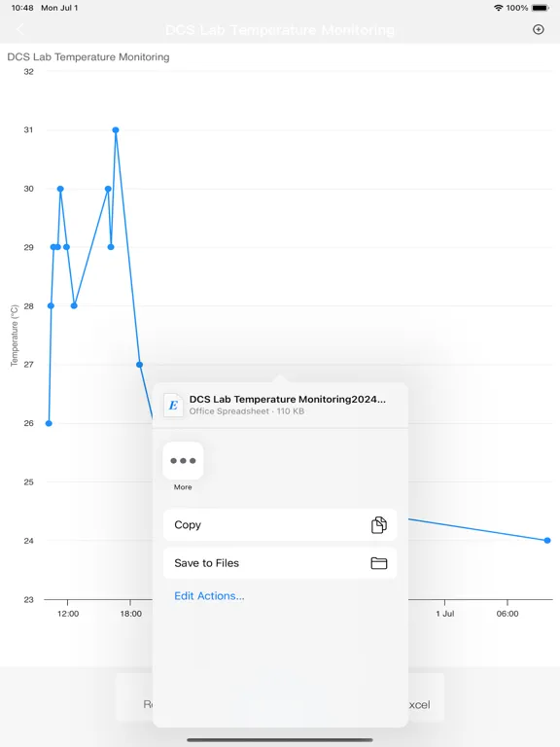Select the 31 degree peak data point
This screenshot has height=747, width=560.
pos(116,130)
